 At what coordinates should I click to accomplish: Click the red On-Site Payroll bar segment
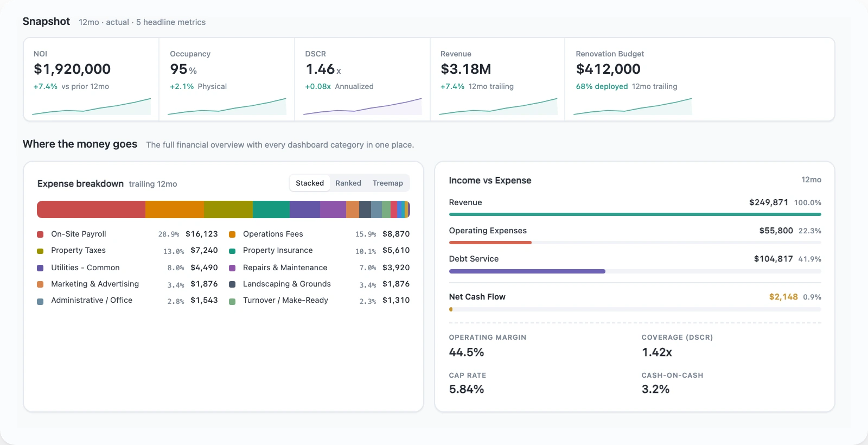(x=91, y=209)
